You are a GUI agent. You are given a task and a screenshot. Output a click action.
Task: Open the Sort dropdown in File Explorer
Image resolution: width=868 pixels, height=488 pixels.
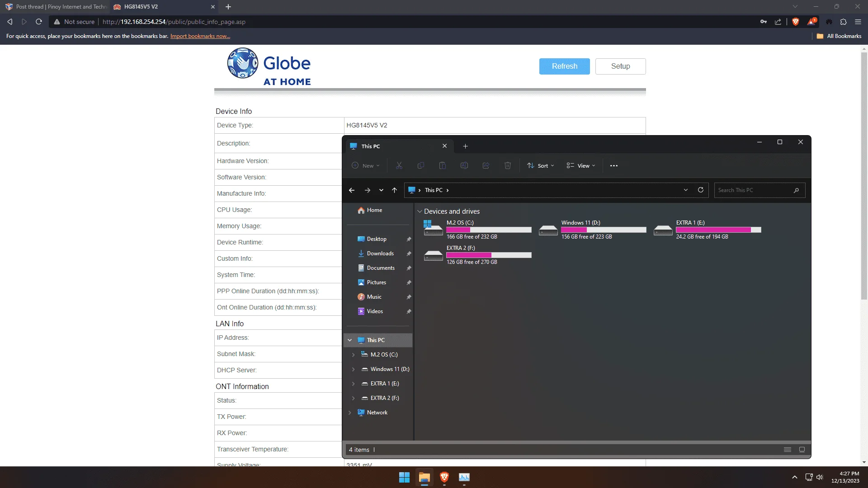point(541,166)
